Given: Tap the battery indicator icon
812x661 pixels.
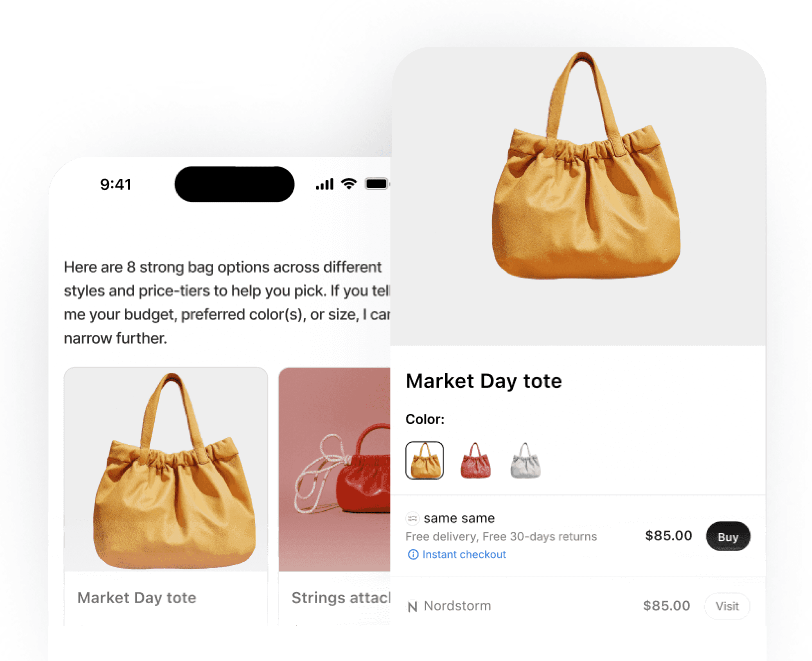Looking at the screenshot, I should coord(377,184).
